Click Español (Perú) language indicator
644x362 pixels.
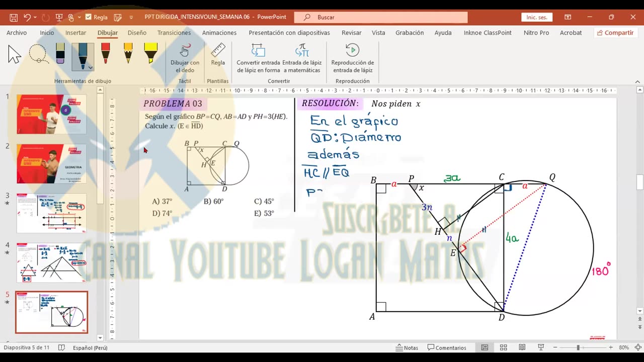(90, 347)
